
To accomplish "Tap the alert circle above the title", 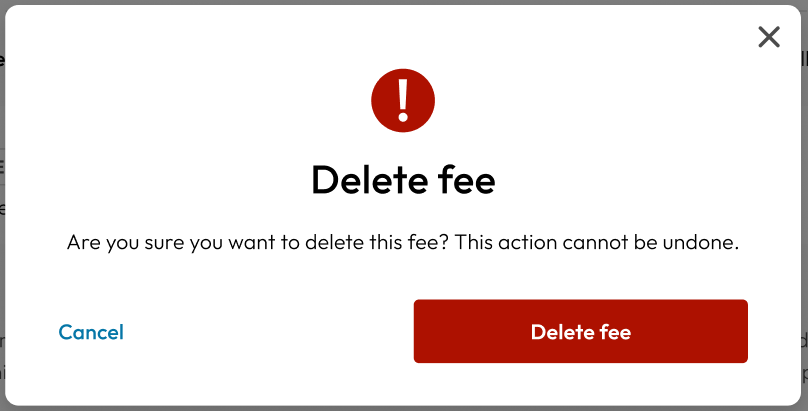I will tap(403, 100).
